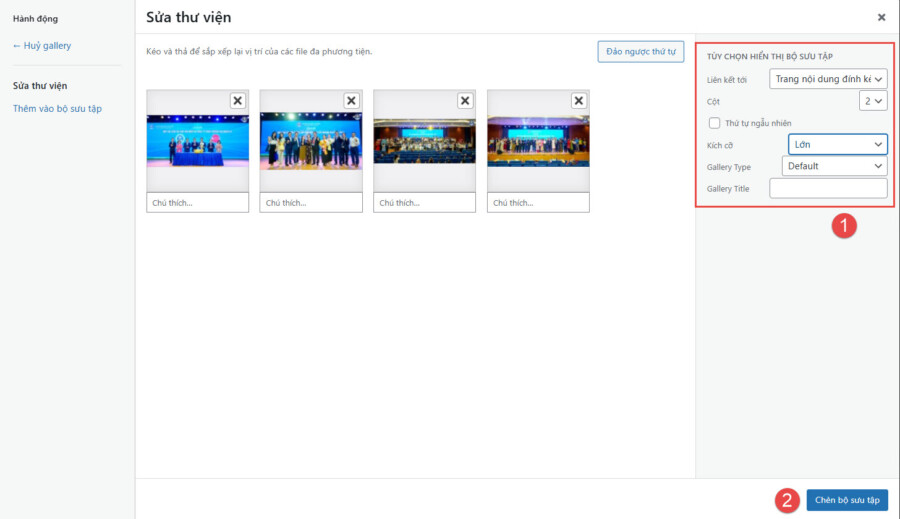Click the Đảo ngược thứ tự button
This screenshot has height=519, width=900.
pyautogui.click(x=640, y=51)
